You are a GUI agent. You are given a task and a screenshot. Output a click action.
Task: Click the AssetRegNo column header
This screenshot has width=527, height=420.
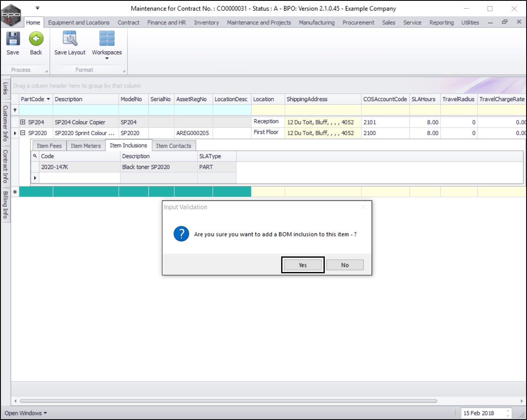[193, 99]
